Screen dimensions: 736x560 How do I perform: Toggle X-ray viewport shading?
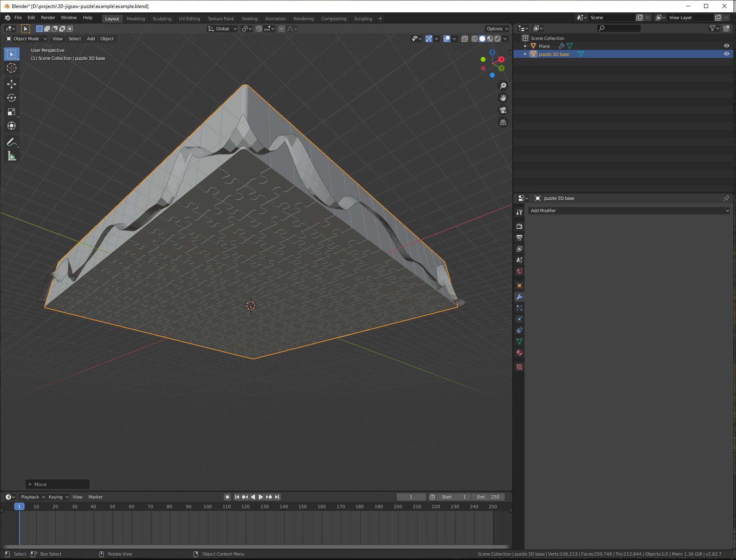464,39
